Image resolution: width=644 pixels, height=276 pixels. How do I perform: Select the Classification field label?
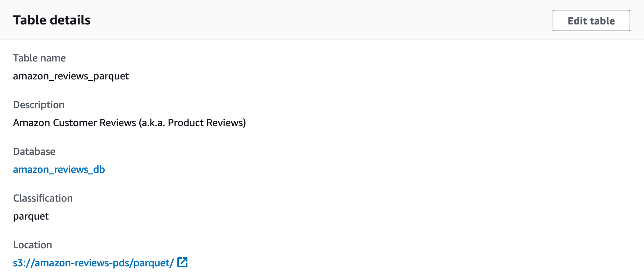pos(43,198)
